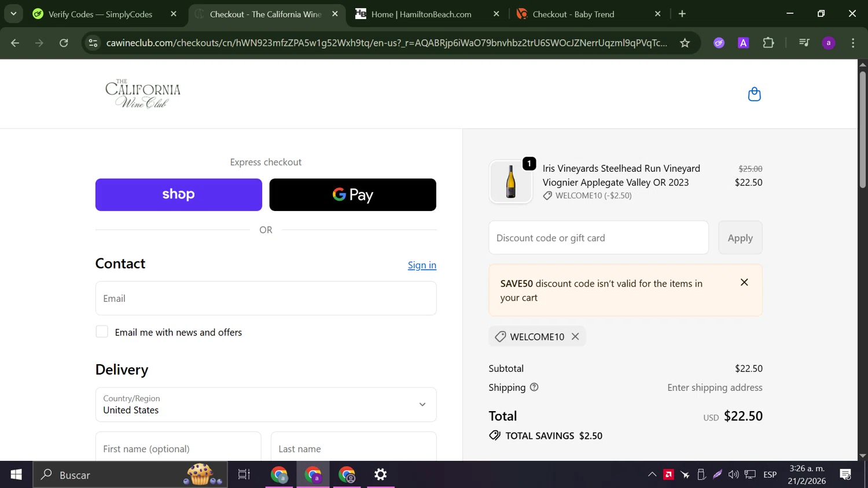Open Windows Task View

coord(244,475)
